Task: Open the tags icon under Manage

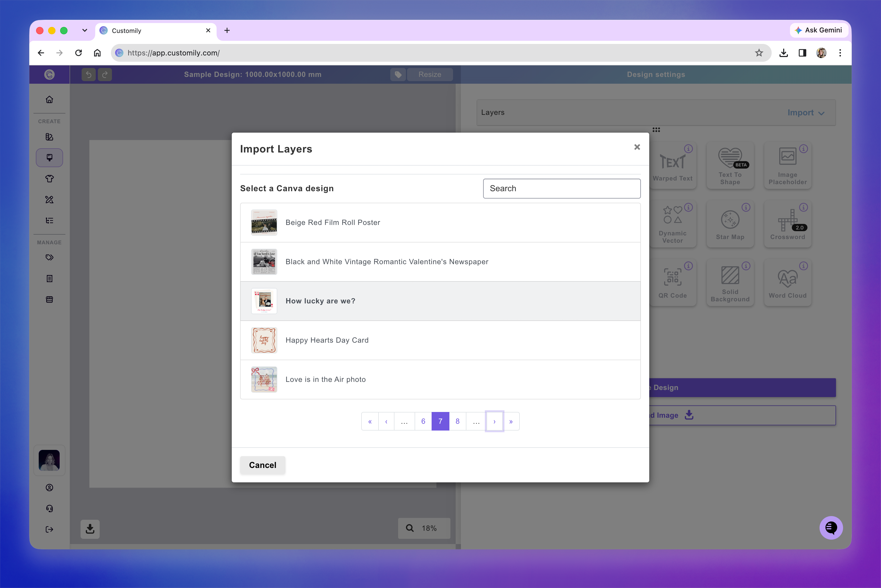Action: point(49,257)
